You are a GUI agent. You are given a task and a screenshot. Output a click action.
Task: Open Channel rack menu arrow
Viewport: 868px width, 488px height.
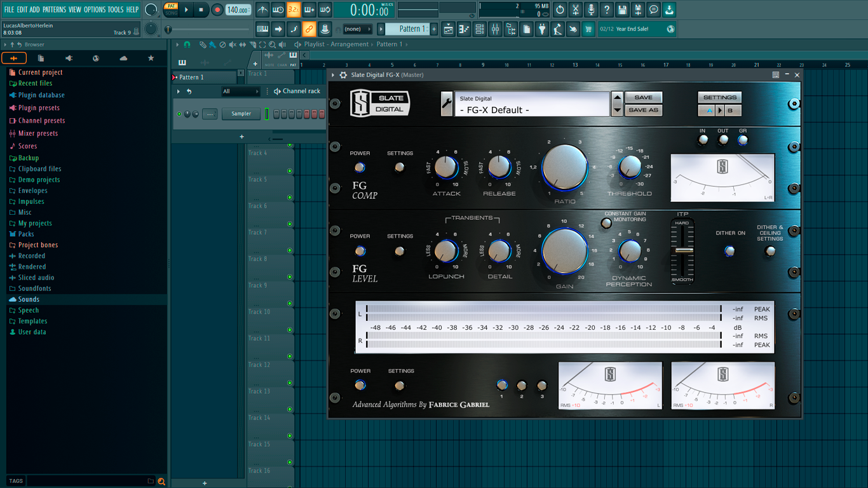point(179,91)
